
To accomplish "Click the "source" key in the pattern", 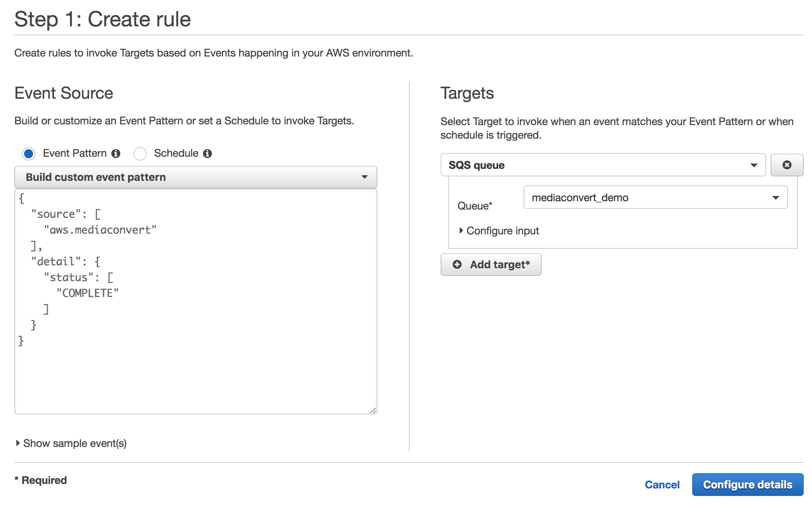I will 56,214.
